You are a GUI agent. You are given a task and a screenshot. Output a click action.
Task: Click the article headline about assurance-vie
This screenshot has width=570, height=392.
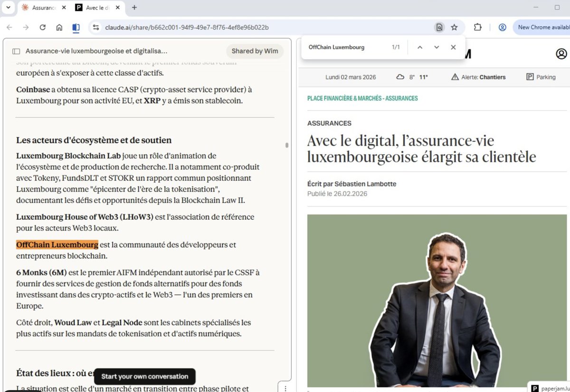422,149
